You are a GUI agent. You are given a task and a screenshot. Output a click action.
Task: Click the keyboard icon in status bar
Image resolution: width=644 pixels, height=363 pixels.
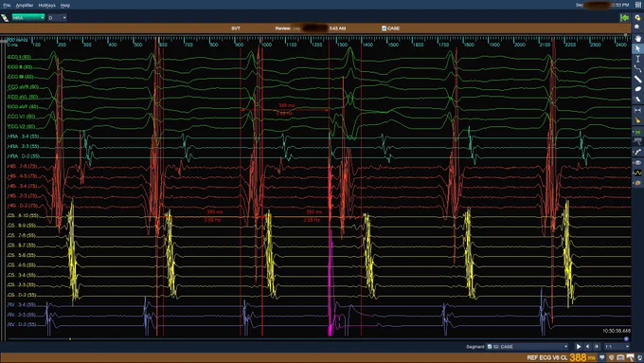pos(620,357)
